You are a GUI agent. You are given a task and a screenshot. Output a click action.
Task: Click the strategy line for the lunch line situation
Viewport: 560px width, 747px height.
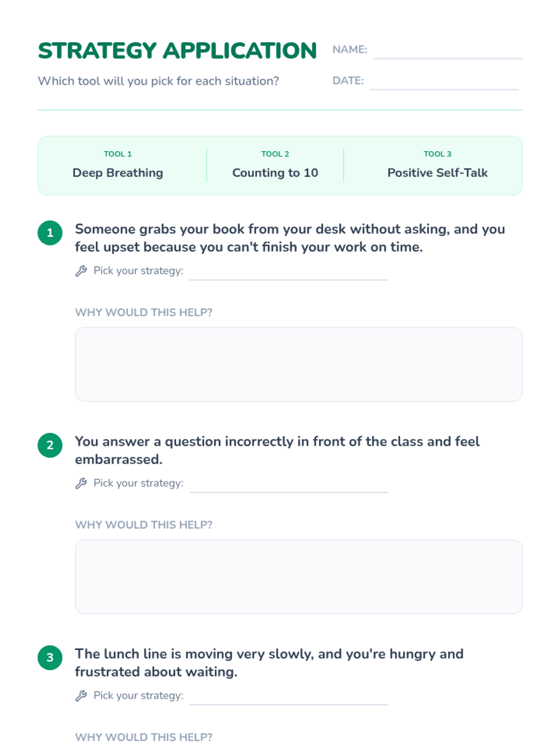pos(289,698)
